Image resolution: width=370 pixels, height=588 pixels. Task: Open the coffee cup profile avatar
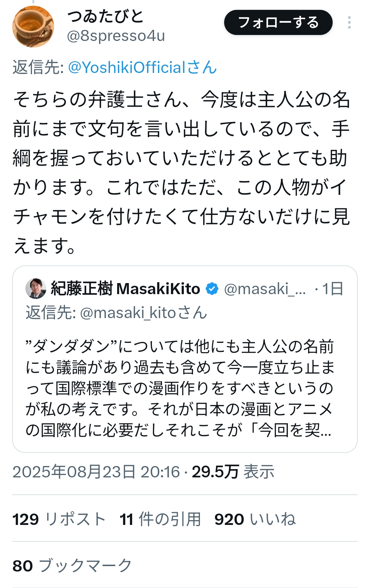33,26
